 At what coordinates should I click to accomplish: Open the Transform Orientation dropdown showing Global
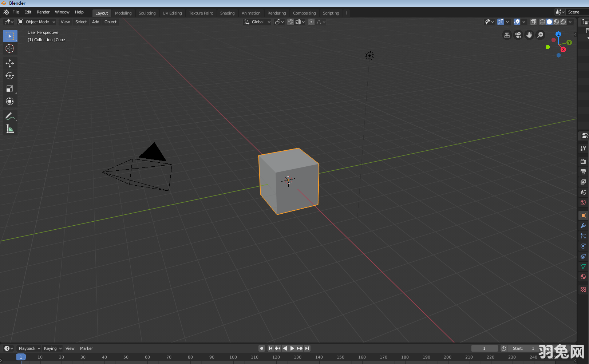(x=257, y=22)
